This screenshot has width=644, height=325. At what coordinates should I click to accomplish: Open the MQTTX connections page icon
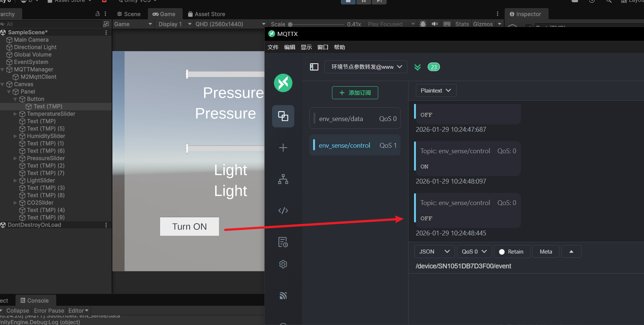pos(283,116)
